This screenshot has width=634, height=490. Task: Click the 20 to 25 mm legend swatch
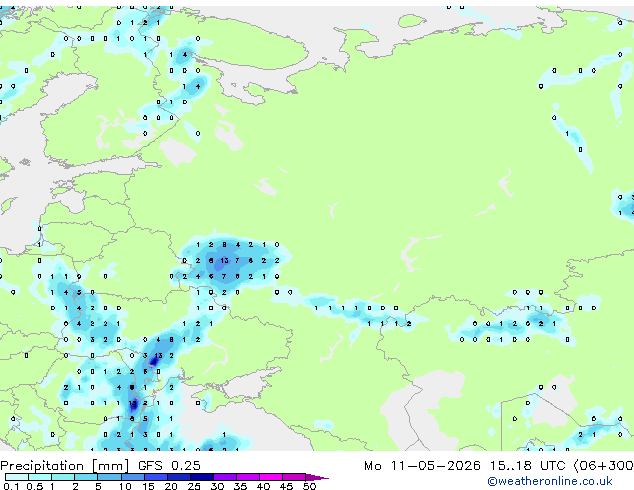click(178, 477)
